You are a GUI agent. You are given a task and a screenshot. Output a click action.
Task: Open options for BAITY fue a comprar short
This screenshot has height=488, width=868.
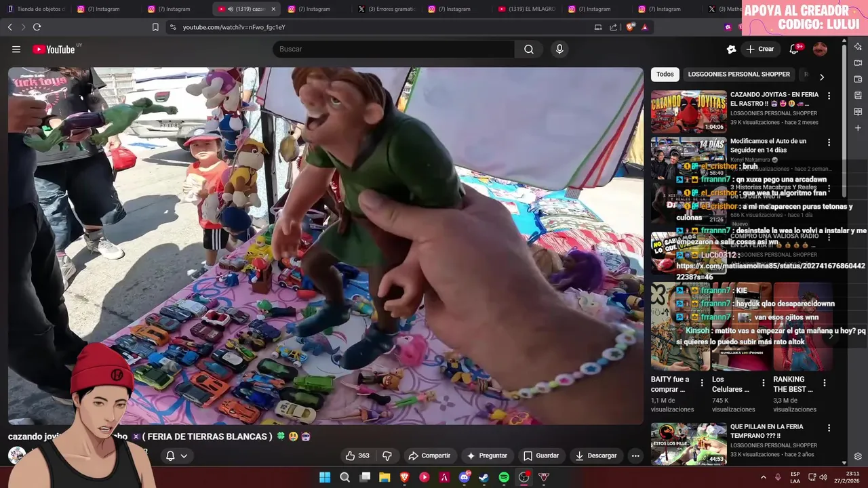(x=702, y=383)
